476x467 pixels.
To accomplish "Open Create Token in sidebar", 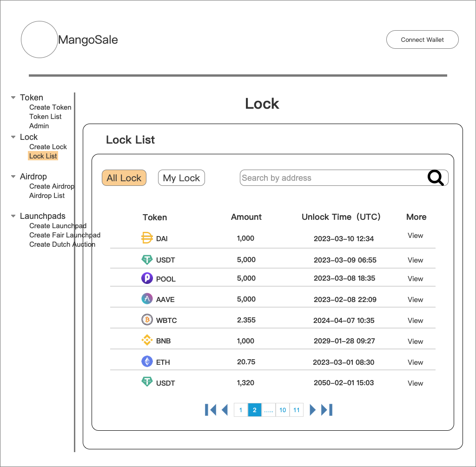I will pos(50,107).
